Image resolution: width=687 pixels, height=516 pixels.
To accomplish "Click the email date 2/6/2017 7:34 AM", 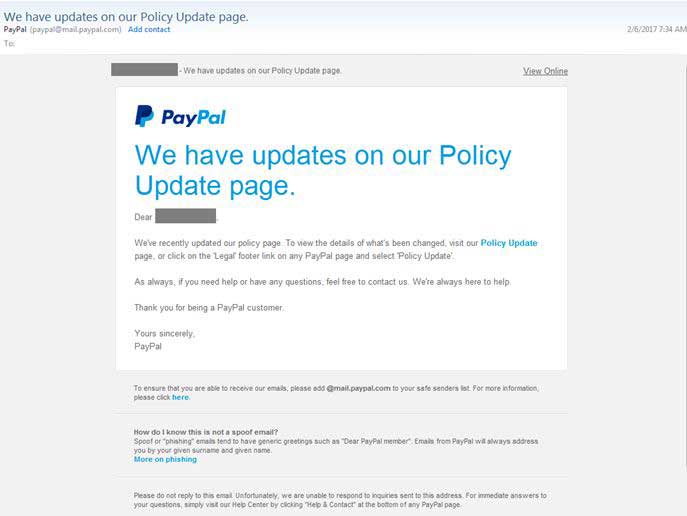I will coord(656,29).
